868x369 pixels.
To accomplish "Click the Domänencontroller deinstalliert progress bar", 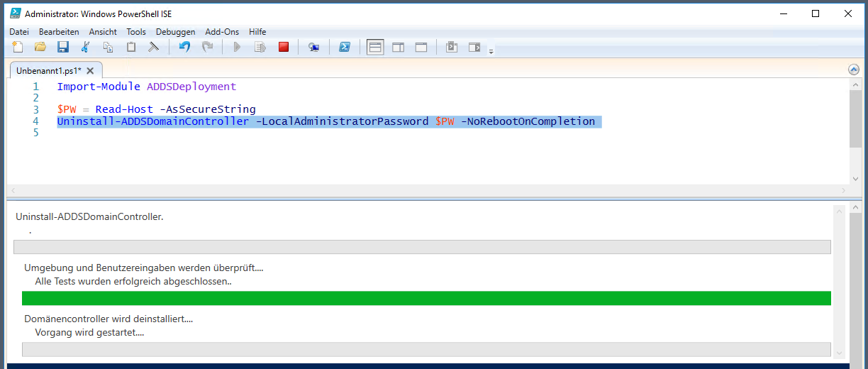I will [x=426, y=349].
